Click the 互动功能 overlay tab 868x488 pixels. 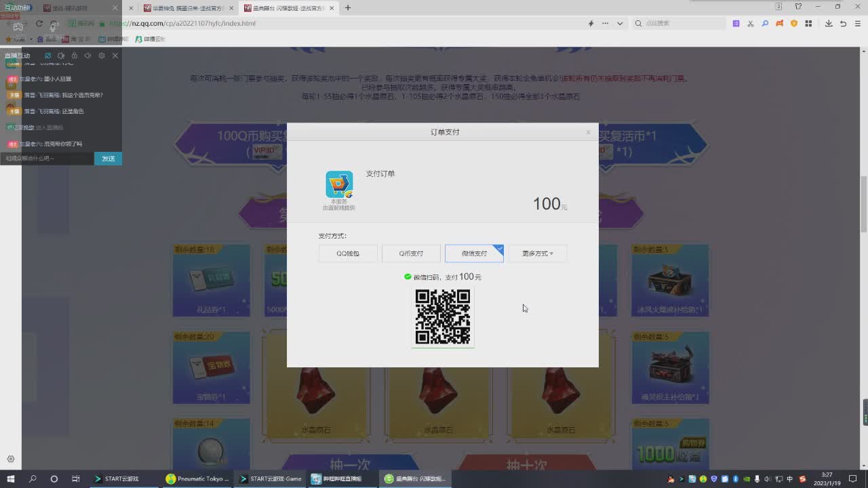point(18,7)
